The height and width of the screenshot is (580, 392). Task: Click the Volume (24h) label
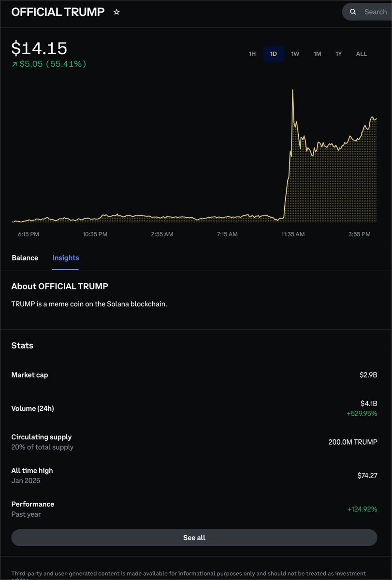point(33,408)
